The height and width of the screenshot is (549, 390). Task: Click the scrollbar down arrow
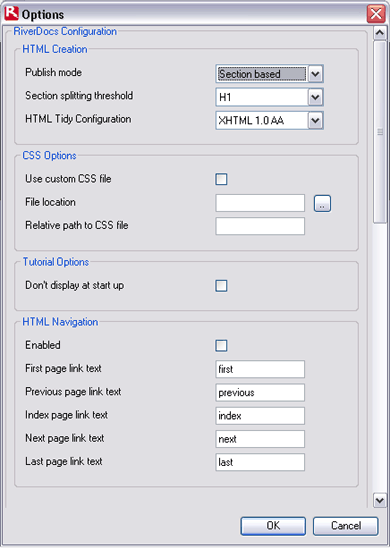pyautogui.click(x=379, y=500)
